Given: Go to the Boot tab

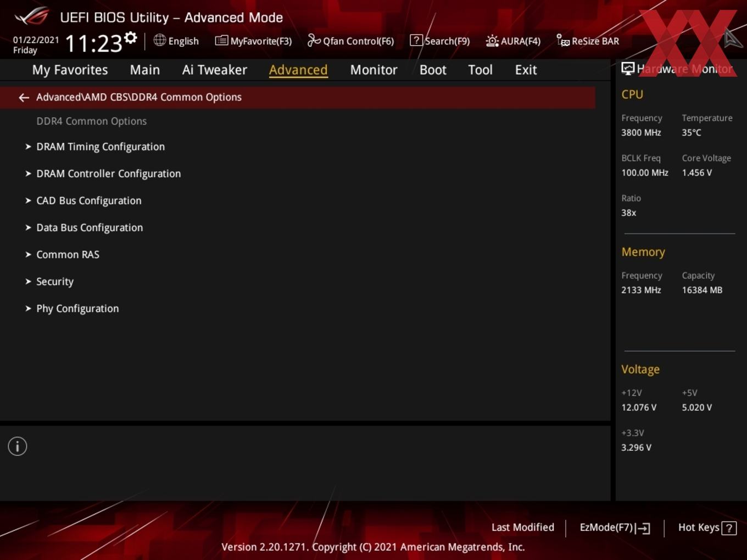Looking at the screenshot, I should pyautogui.click(x=433, y=70).
